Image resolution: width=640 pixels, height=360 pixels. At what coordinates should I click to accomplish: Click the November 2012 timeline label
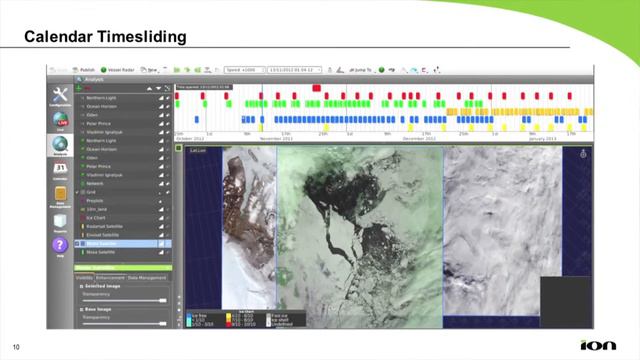click(276, 139)
